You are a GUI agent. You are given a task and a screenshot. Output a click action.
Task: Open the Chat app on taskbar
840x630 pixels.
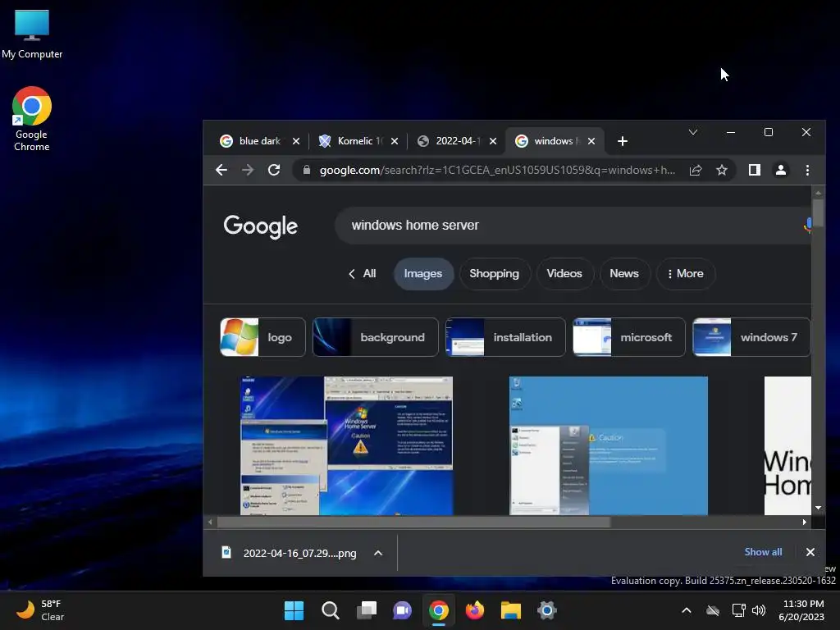coord(402,610)
